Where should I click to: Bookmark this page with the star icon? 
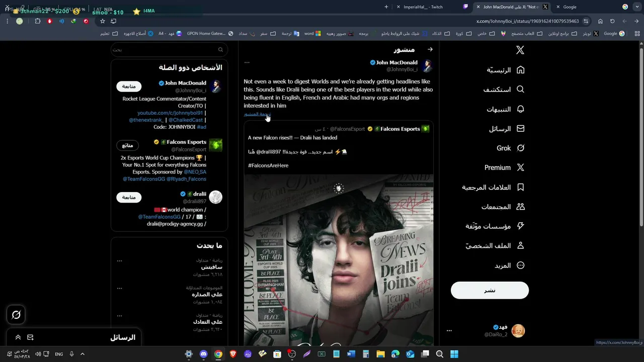tap(103, 21)
